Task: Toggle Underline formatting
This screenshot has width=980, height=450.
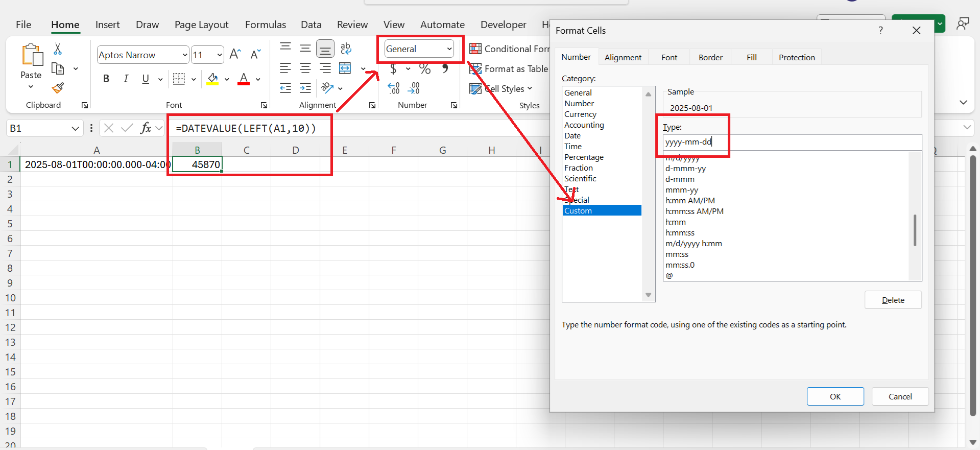Action: point(146,79)
